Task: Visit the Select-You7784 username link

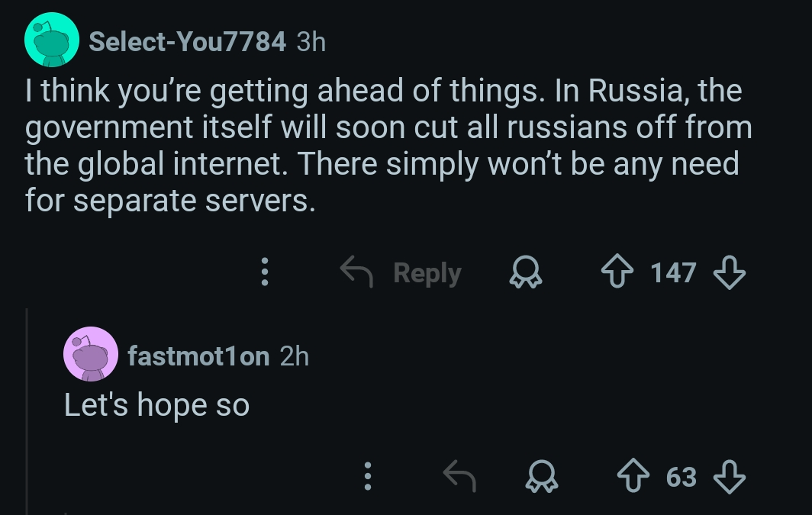Action: [187, 42]
